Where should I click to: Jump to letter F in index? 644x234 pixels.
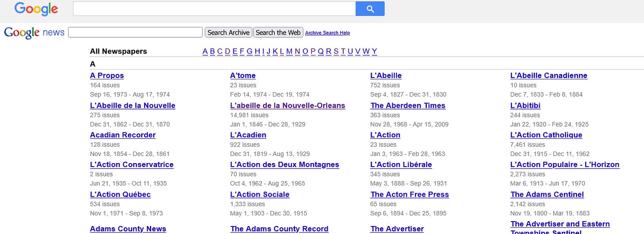pos(242,51)
